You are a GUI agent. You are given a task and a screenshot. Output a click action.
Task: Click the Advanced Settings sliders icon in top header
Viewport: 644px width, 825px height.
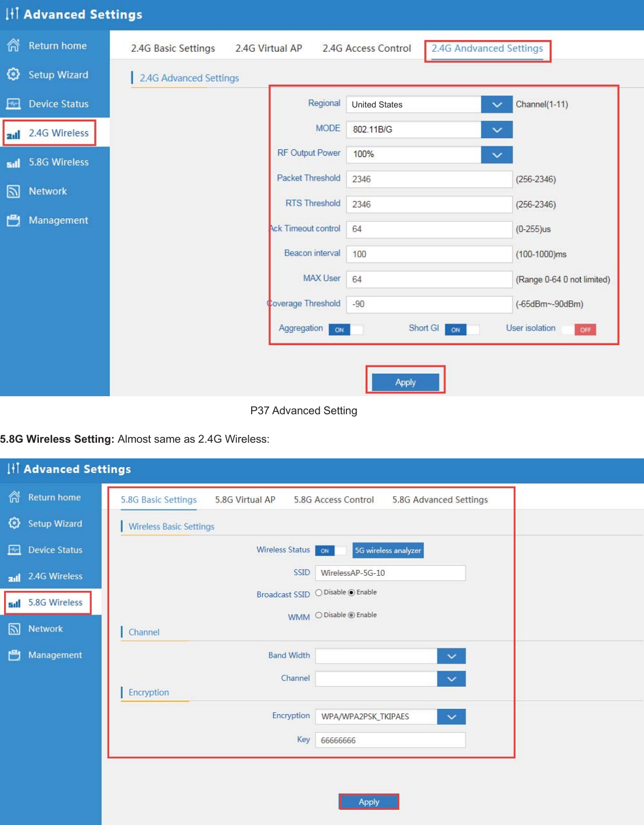[12, 13]
